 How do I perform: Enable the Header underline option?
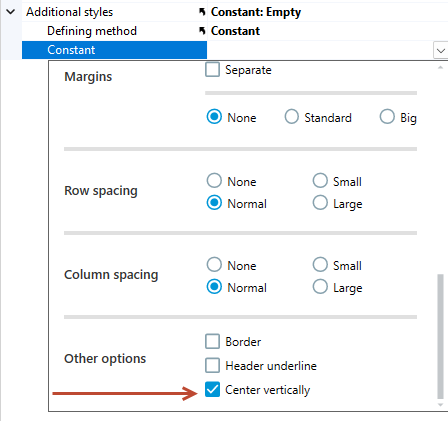point(212,365)
